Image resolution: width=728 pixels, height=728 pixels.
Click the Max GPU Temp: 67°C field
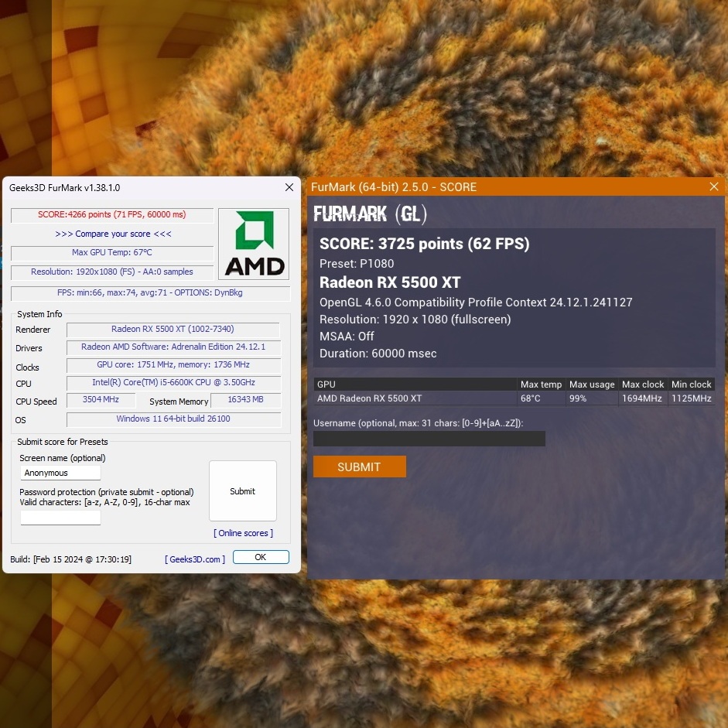tap(112, 252)
